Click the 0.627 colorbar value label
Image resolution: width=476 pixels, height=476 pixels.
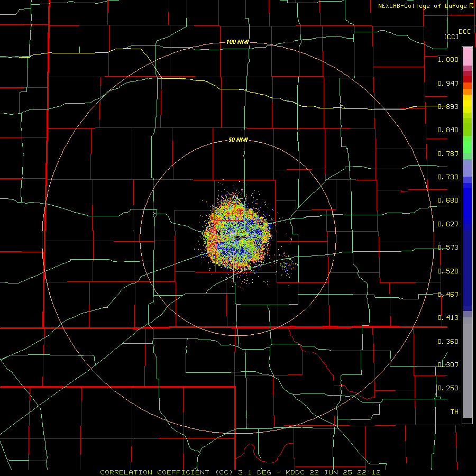448,224
